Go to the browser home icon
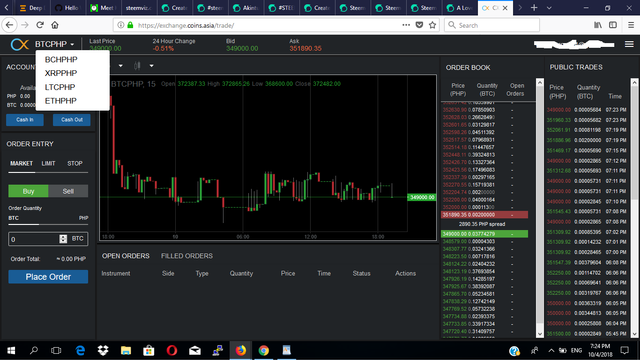The image size is (640, 361). point(55,25)
